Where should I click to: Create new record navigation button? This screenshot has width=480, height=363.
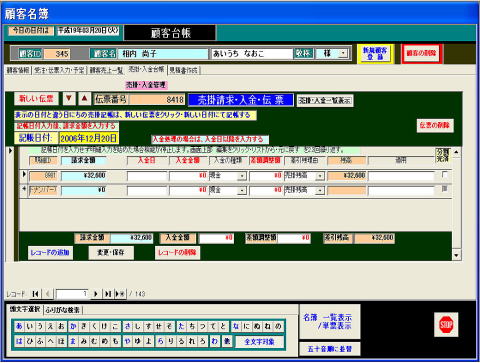(x=120, y=294)
